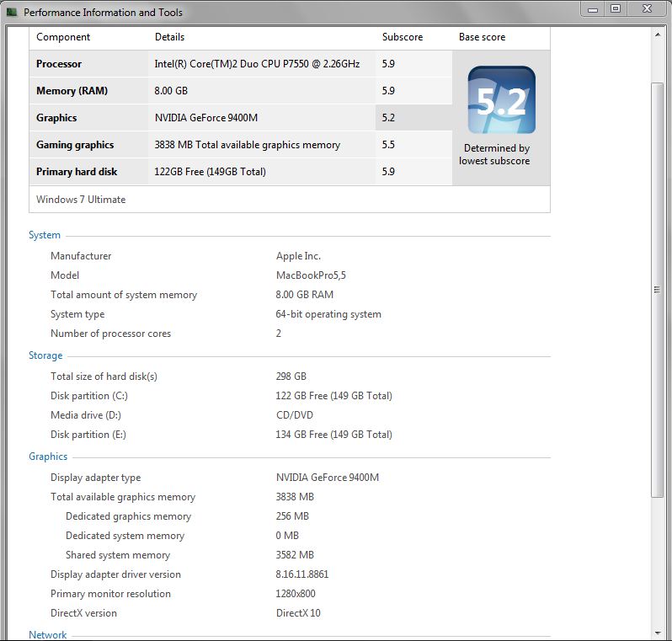This screenshot has width=672, height=641.
Task: Click the 1280x800 monitor resolution value
Action: click(296, 593)
